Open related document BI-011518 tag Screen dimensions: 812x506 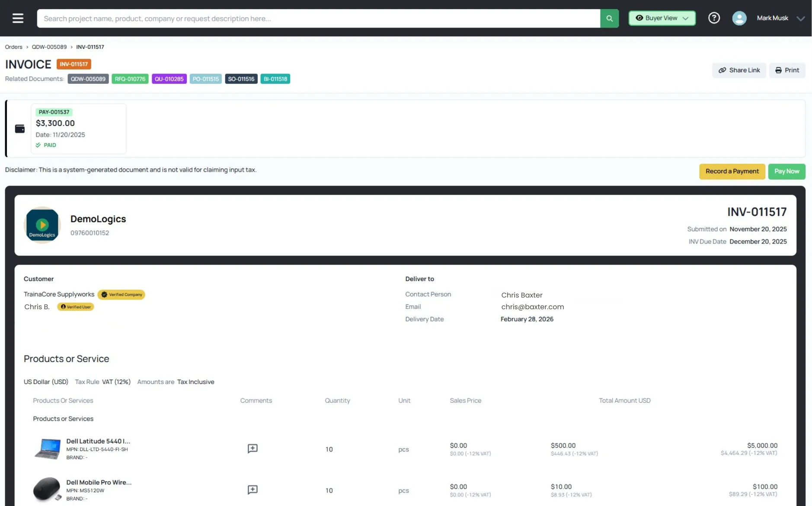click(275, 79)
